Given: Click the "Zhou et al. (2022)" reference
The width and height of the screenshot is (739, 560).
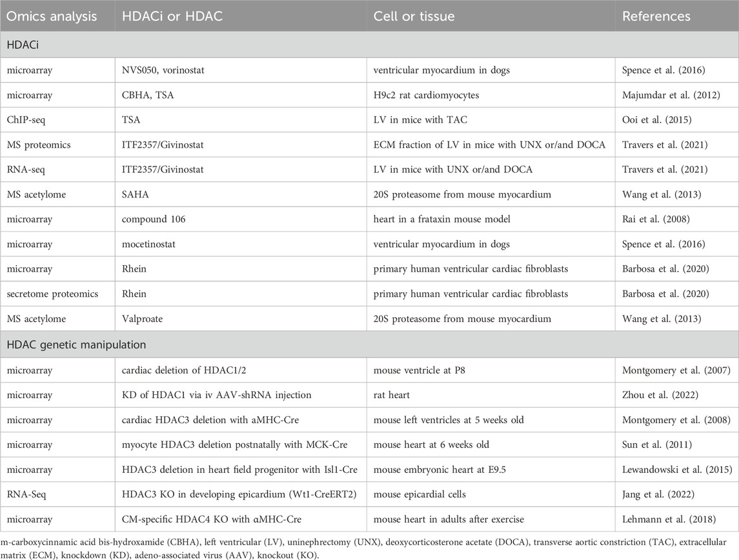Looking at the screenshot, I should click(x=660, y=395).
